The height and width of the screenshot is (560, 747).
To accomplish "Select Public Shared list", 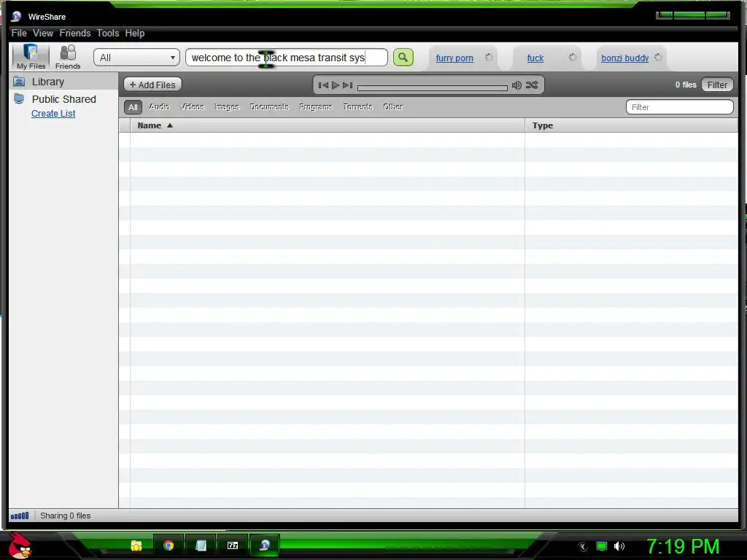I will pos(63,99).
